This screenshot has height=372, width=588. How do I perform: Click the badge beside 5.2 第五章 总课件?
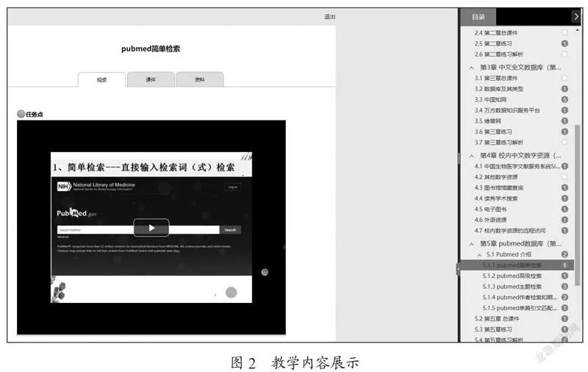(564, 319)
